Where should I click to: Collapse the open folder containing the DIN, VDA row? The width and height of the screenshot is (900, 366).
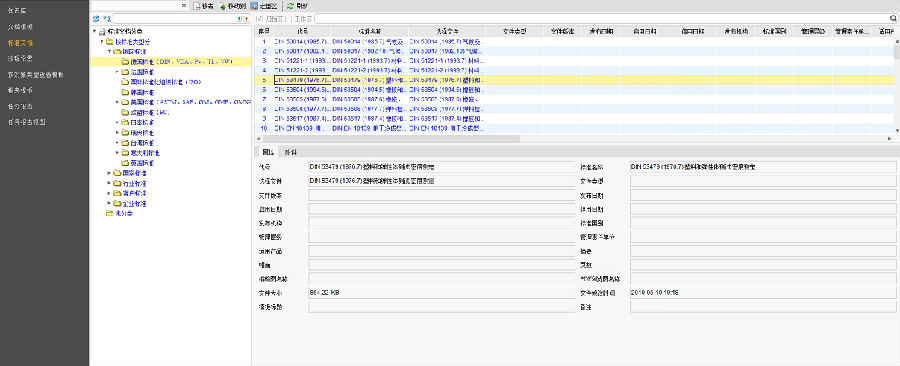(x=110, y=52)
